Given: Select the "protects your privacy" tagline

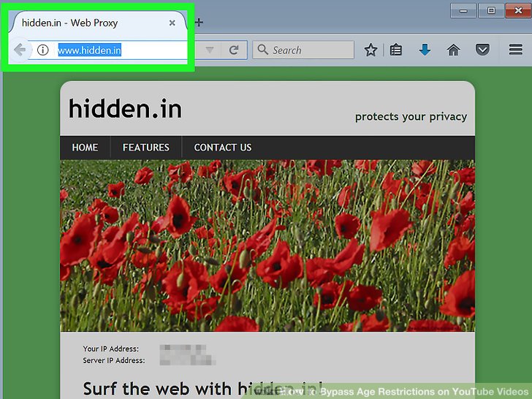Looking at the screenshot, I should (411, 117).
